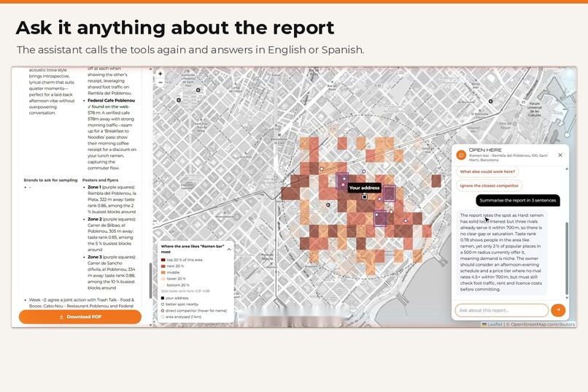Select the 'Zone 2' list entry
588x392 pixels.
pos(111,234)
